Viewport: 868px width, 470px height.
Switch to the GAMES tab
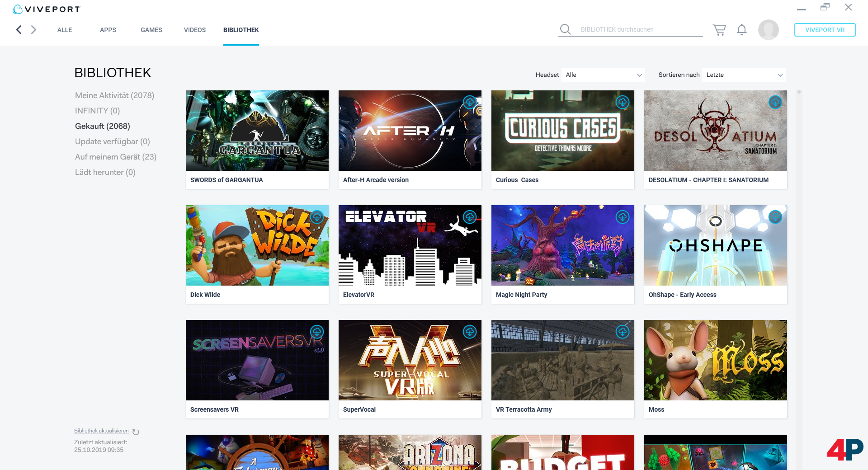[x=151, y=30]
